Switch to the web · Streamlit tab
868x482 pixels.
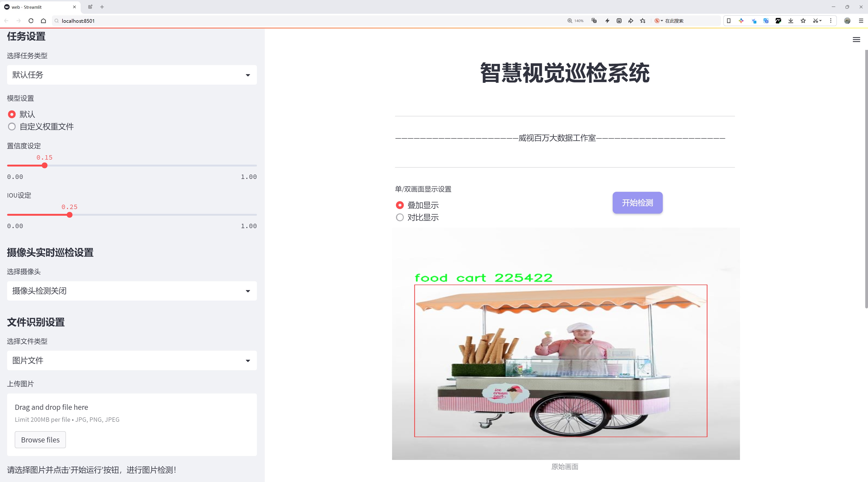pos(40,7)
